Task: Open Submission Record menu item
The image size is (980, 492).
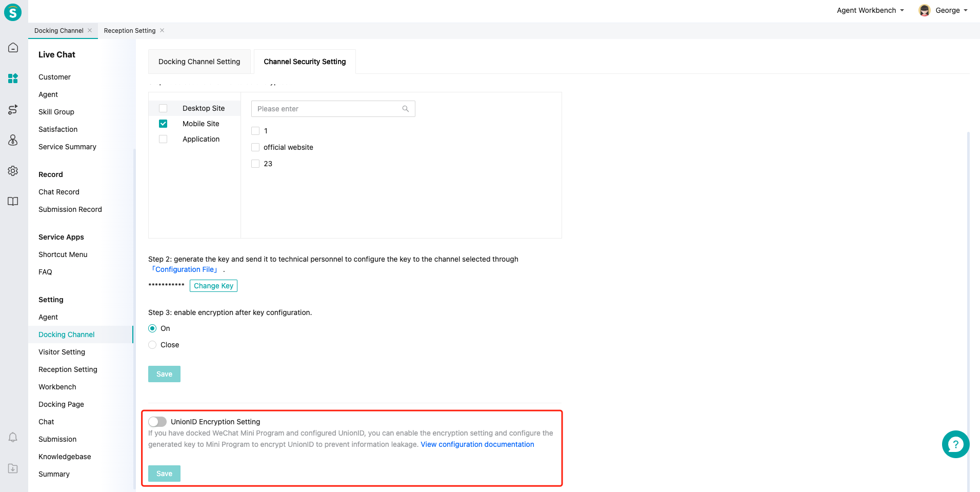Action: 70,209
